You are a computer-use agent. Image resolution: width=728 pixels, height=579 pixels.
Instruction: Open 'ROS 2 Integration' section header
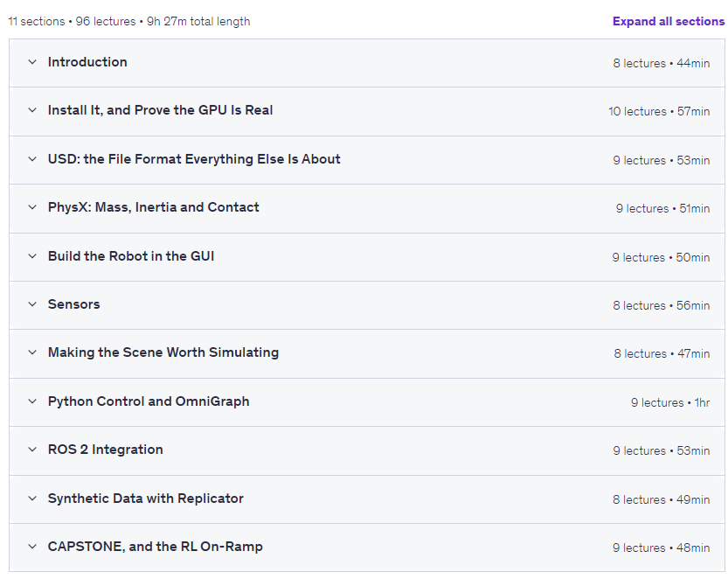(106, 450)
